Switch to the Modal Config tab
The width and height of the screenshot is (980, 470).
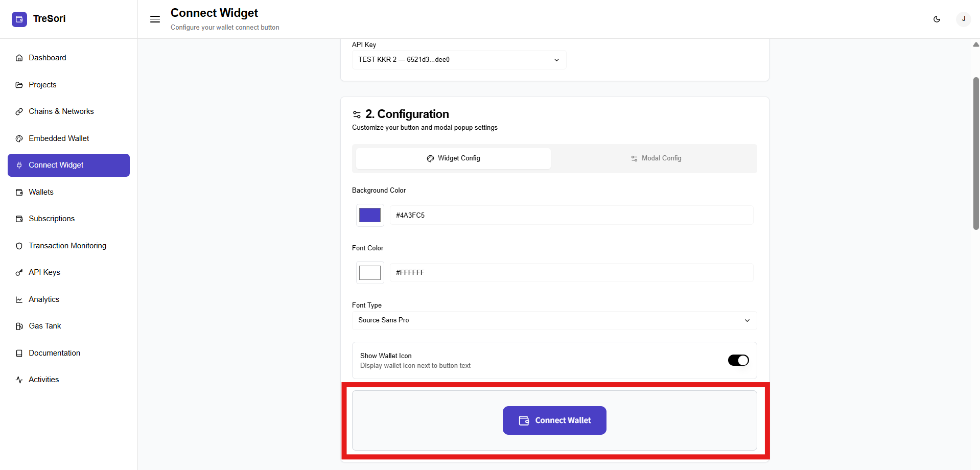(656, 158)
